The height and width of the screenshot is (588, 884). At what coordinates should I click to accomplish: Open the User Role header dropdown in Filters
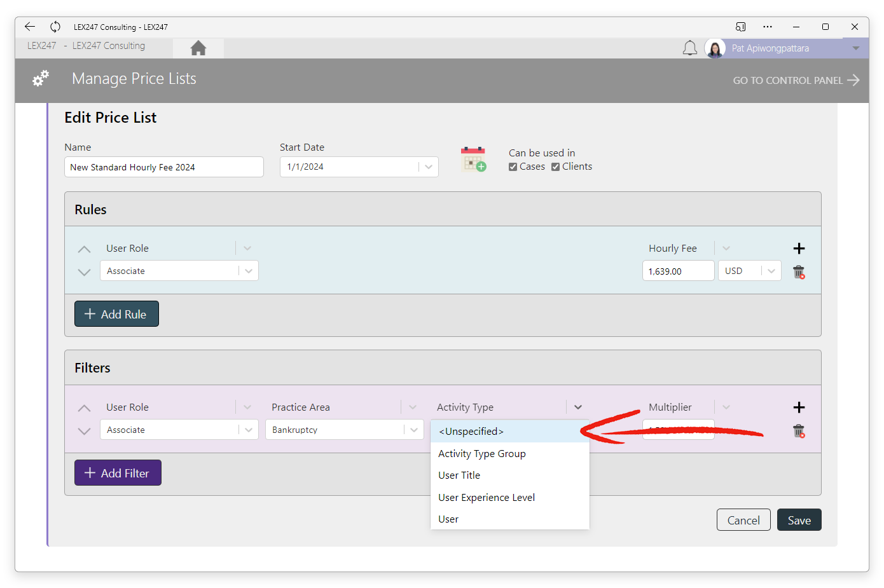point(247,407)
